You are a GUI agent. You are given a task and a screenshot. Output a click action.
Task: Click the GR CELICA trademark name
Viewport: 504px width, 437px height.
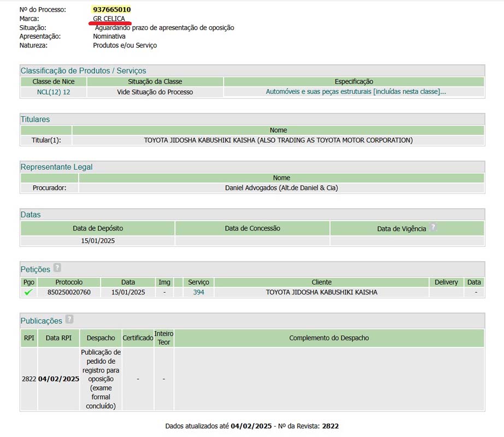tap(109, 19)
